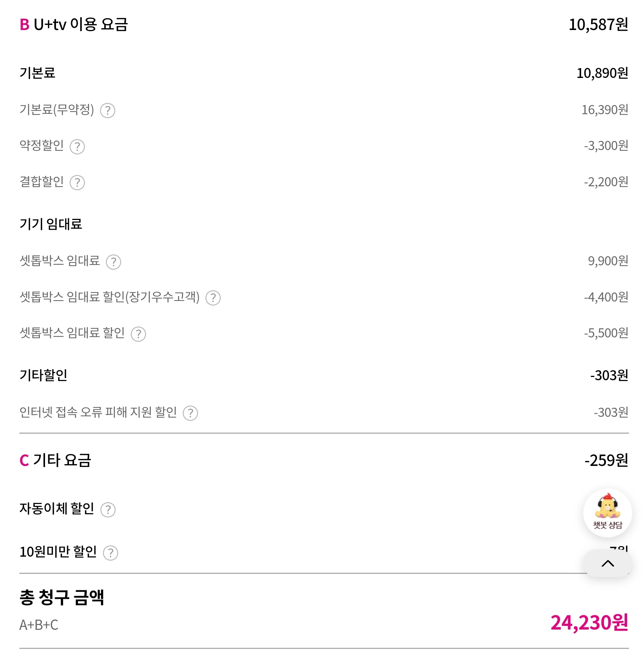Viewport: 644px width, 650px height.
Task: Click the -259원 other charges amount
Action: coord(606,460)
